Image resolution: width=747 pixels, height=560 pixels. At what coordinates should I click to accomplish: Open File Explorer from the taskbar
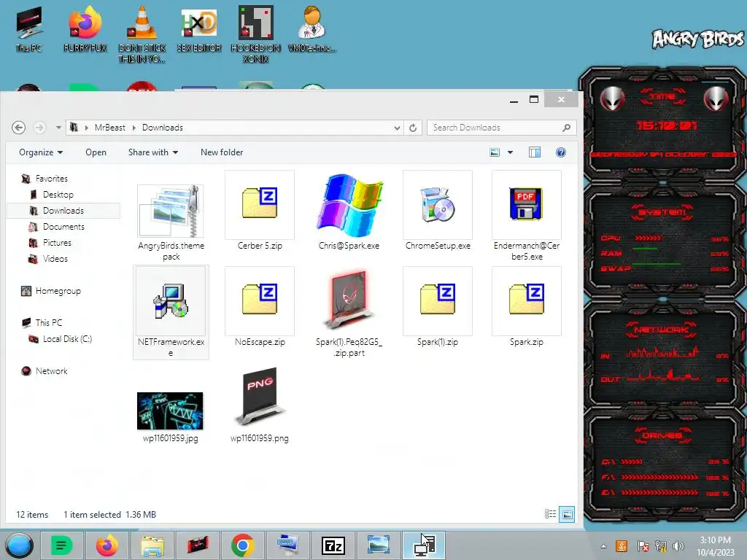pyautogui.click(x=152, y=545)
